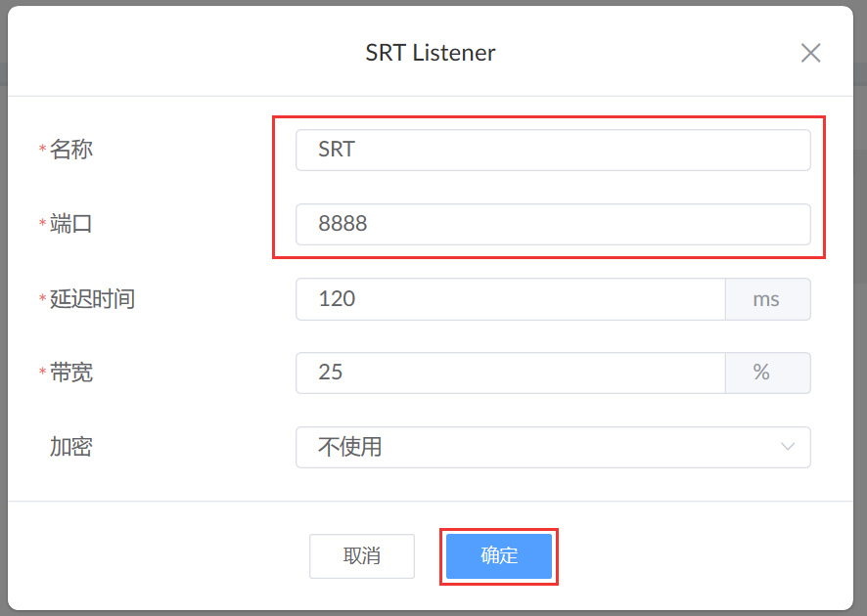Click the 名称 input field containing SRT

tap(553, 151)
